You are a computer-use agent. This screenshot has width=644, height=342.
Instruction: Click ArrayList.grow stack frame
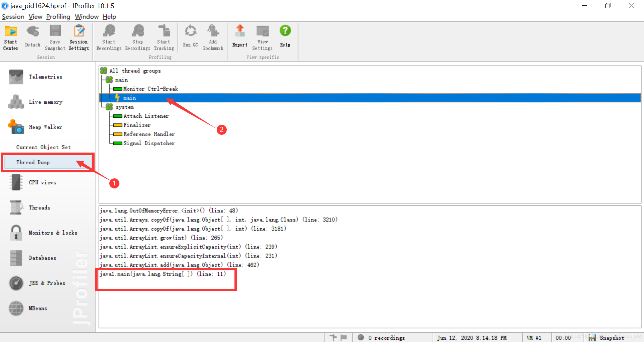click(x=161, y=238)
